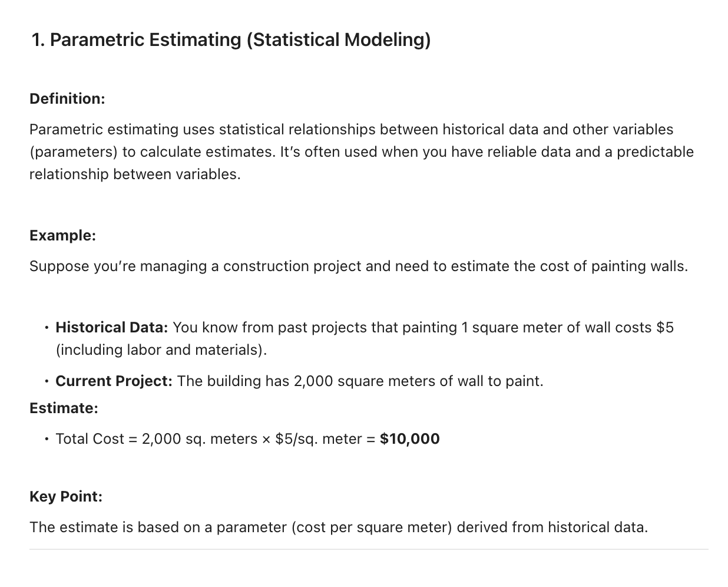
Task: Click the Example label
Action: [x=62, y=235]
